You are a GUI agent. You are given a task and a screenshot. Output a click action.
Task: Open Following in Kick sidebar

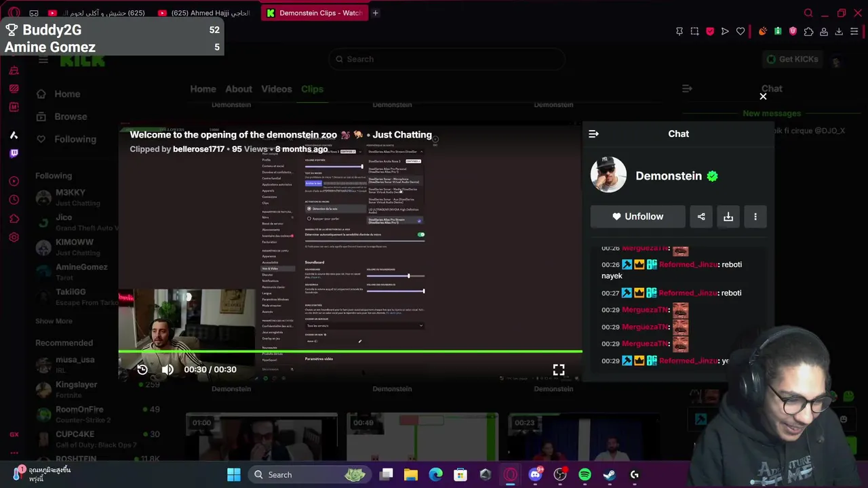pos(66,139)
